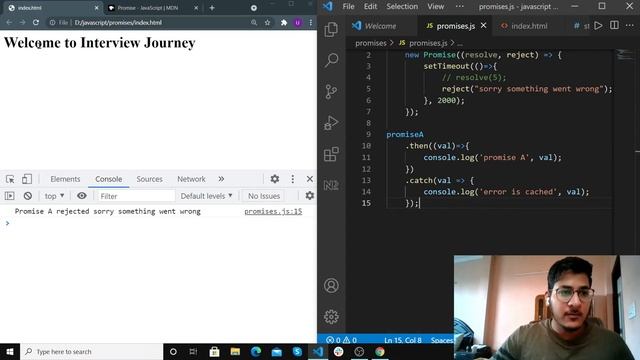The image size is (640, 360).
Task: Click the console Filter input field
Action: tap(136, 196)
